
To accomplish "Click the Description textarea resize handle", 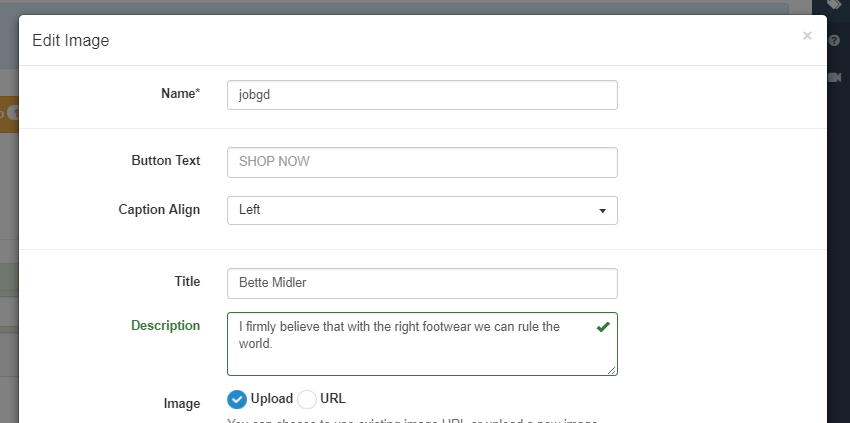I will (x=612, y=370).
